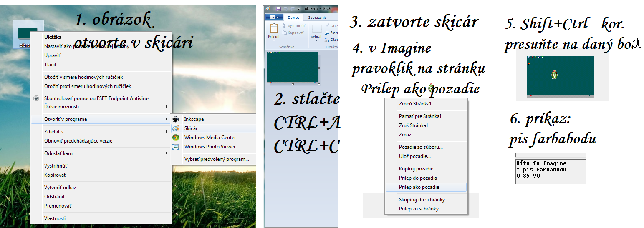Choose Ukážka in the desktop context menu
Image resolution: width=644 pixels, height=228 pixels.
tap(53, 37)
